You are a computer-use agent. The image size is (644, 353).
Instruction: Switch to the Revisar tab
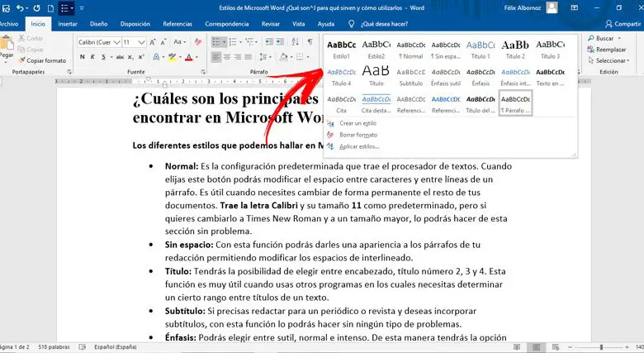click(271, 24)
